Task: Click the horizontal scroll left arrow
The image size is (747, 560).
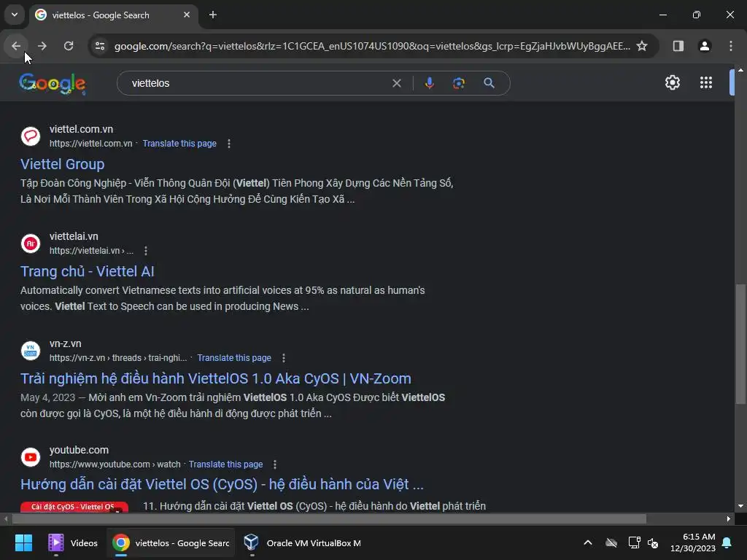Action: (x=6, y=518)
